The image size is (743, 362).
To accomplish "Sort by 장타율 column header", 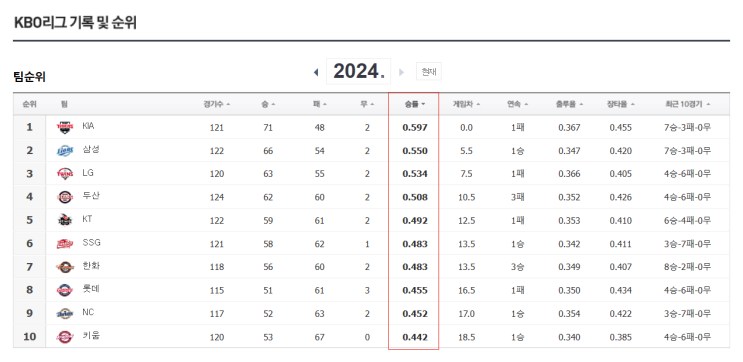I will [x=621, y=104].
